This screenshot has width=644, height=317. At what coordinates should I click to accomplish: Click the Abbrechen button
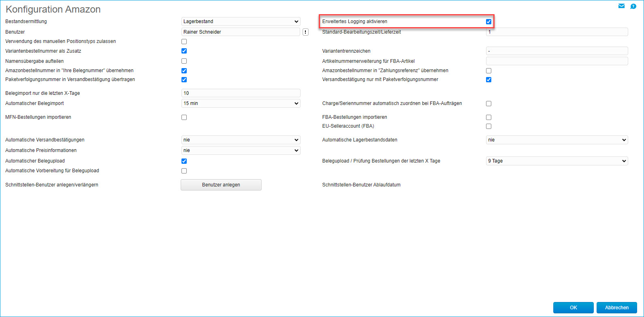[x=617, y=308]
